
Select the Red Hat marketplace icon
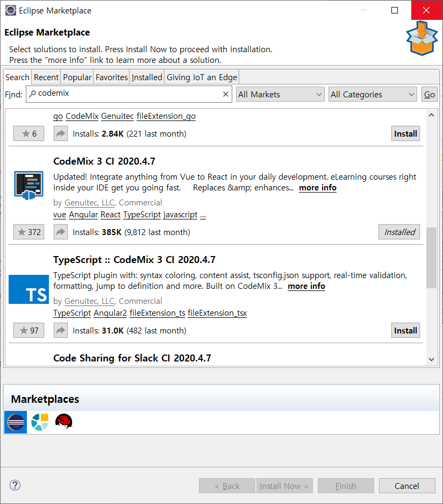(63, 421)
